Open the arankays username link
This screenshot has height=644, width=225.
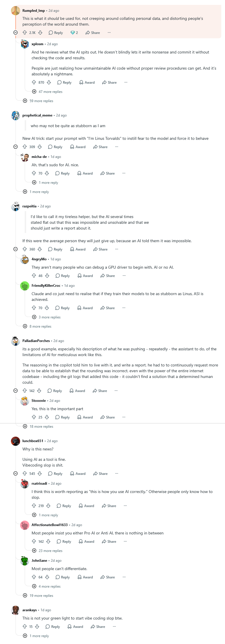coord(30,610)
